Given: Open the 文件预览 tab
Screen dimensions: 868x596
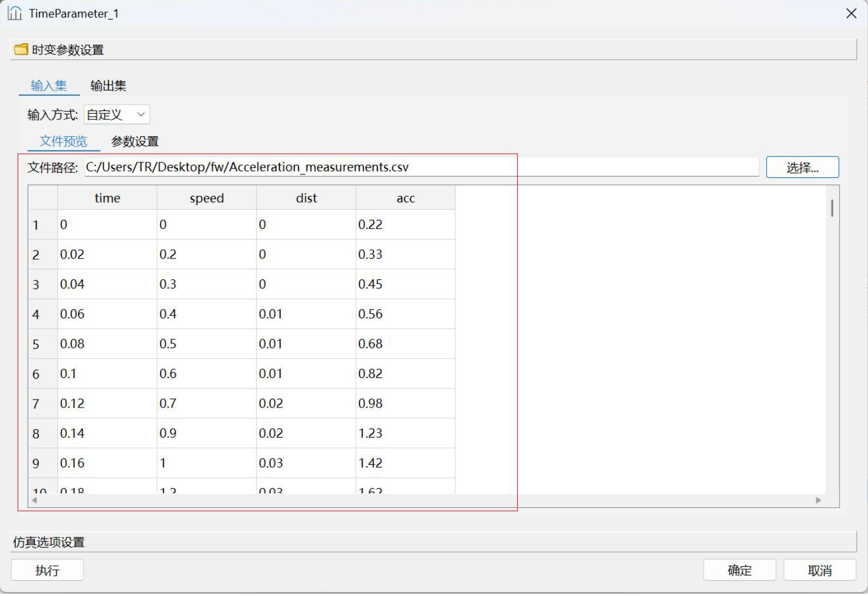Looking at the screenshot, I should pos(63,141).
